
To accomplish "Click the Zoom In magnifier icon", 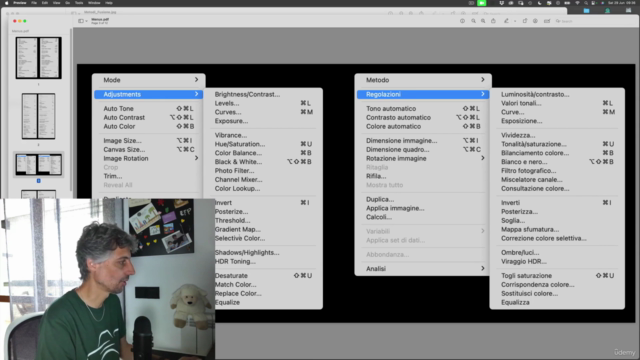I will (483, 21).
